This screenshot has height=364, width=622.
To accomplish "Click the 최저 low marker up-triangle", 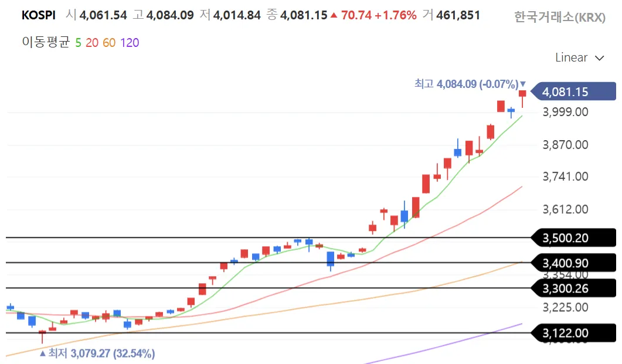I will pyautogui.click(x=42, y=353).
